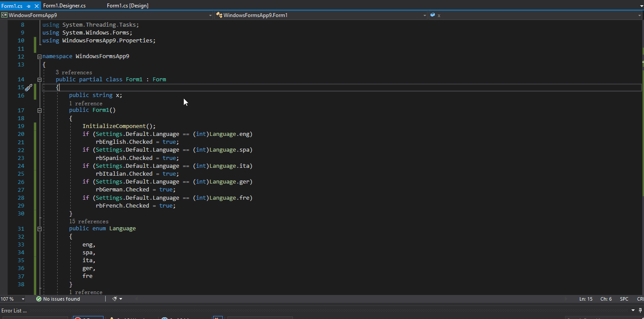Click the Ch: 6 column indicator
The height and width of the screenshot is (319, 644).
pos(606,299)
